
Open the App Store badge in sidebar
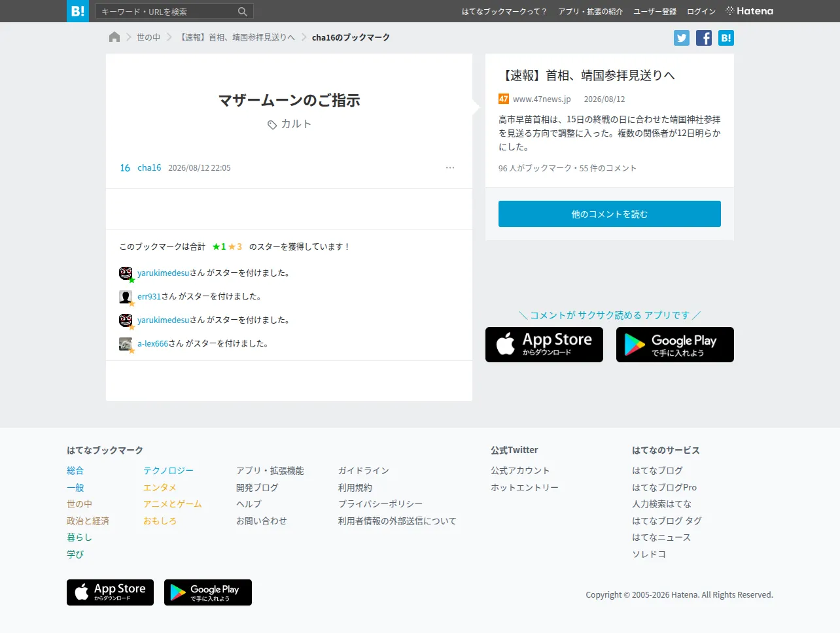[544, 345]
